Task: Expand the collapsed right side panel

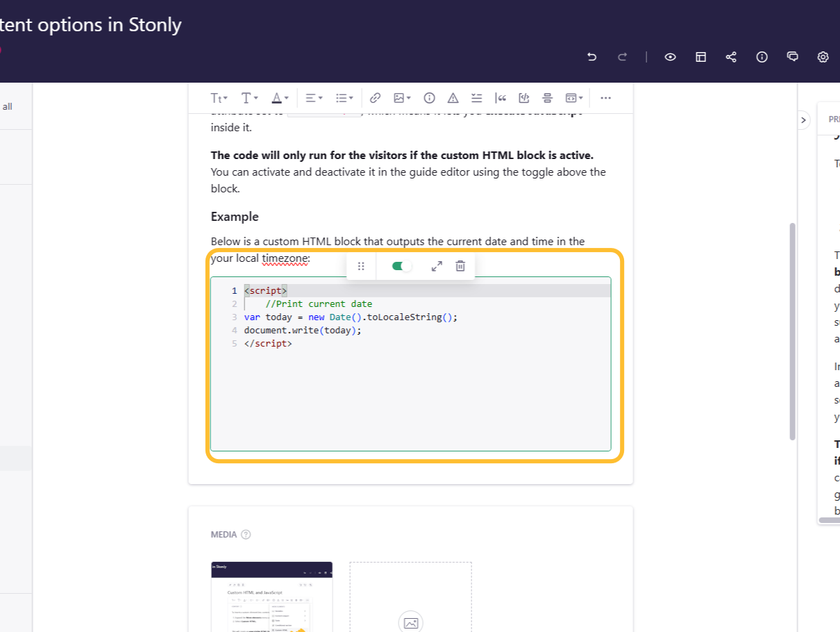Action: pyautogui.click(x=803, y=120)
